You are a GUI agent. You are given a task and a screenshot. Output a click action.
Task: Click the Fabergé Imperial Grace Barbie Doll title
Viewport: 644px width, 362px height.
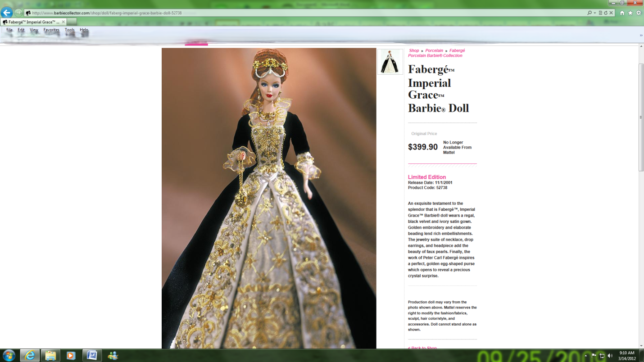point(439,89)
